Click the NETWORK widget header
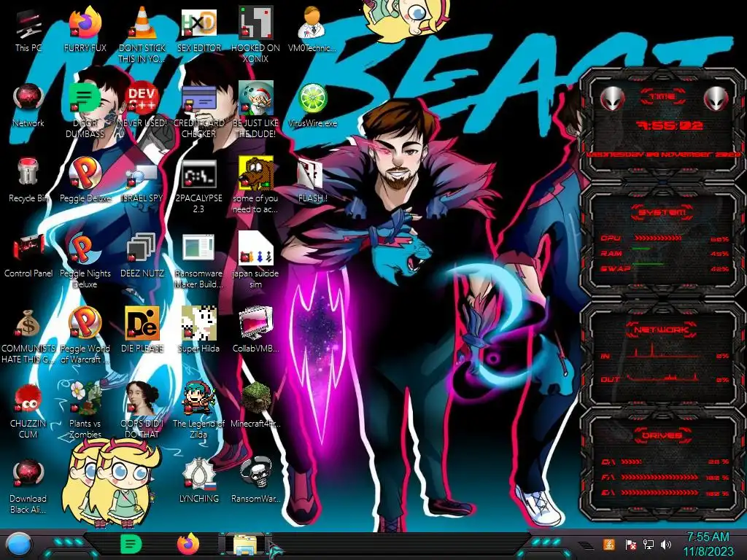Screen dimensions: 747x560 click(x=662, y=329)
